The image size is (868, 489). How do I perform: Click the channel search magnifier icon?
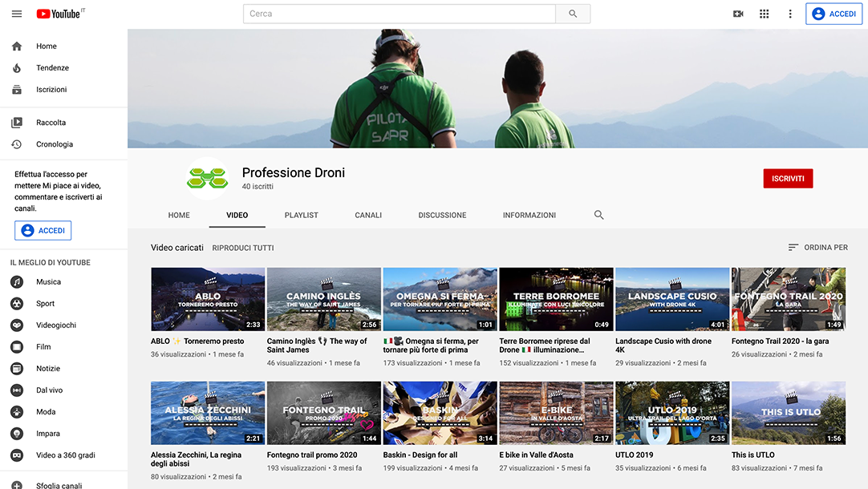click(x=598, y=215)
